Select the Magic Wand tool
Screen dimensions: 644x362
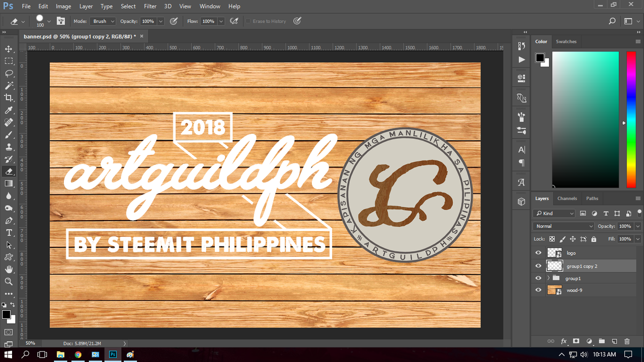coord(9,85)
